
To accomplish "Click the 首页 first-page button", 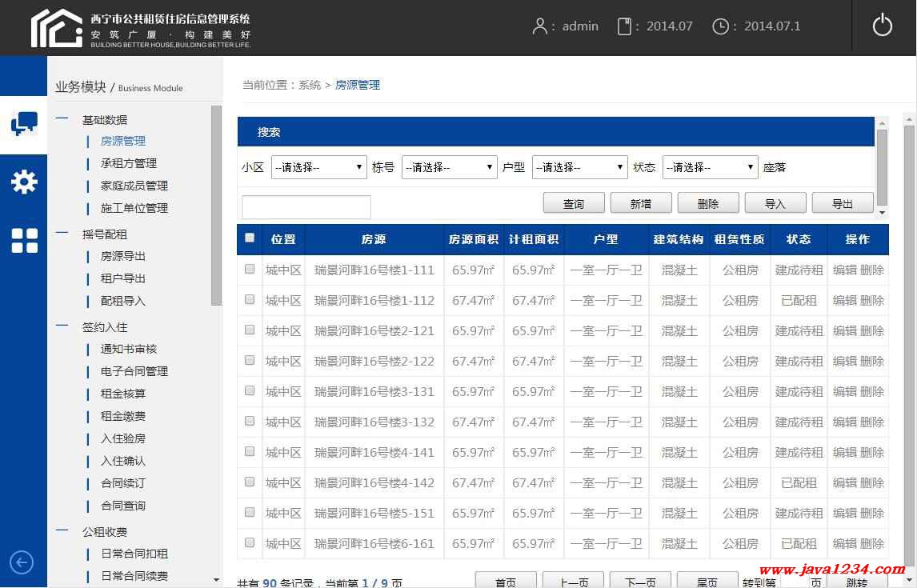I will (506, 581).
